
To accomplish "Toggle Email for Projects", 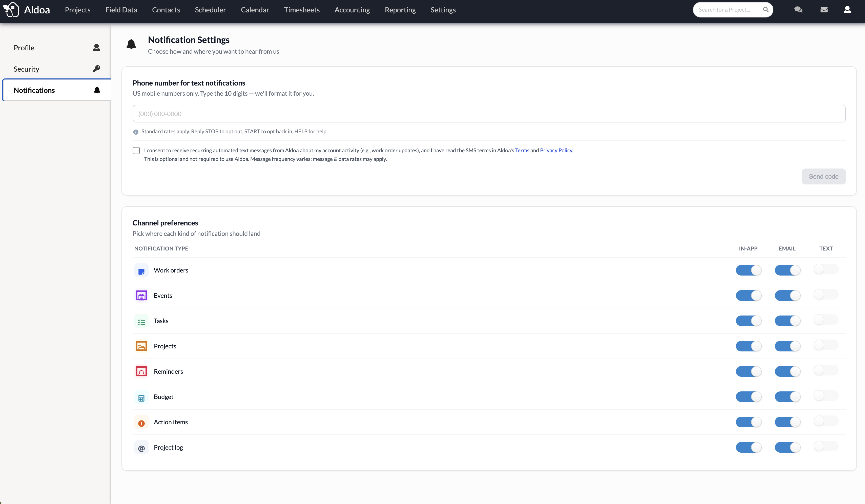I will tap(787, 346).
